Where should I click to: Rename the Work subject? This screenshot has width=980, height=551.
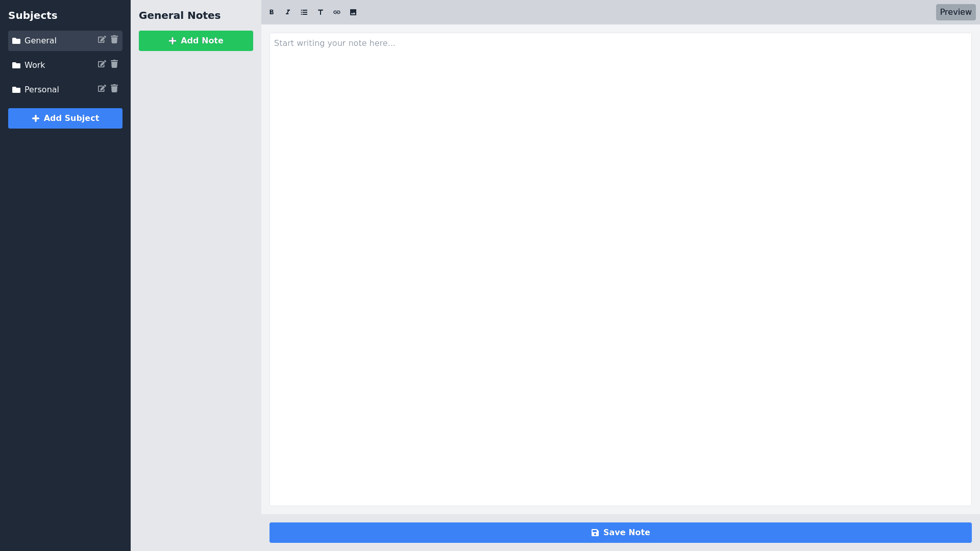pos(102,64)
